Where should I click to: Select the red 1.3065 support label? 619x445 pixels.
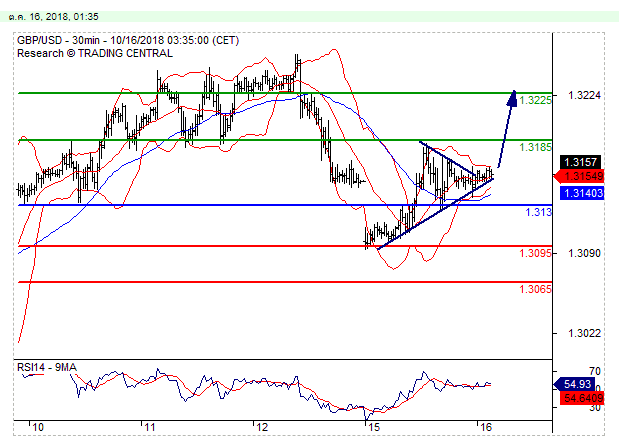pos(536,289)
